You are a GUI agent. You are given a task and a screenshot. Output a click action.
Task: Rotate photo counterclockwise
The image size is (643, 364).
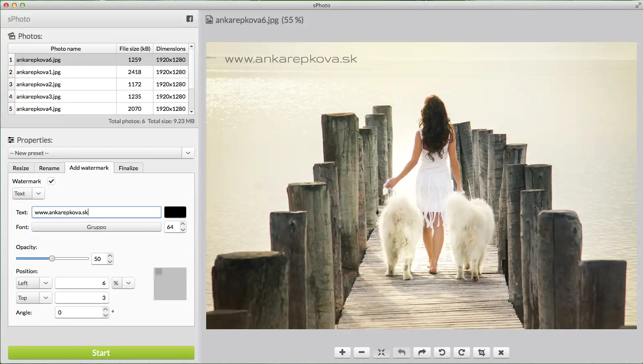point(442,352)
